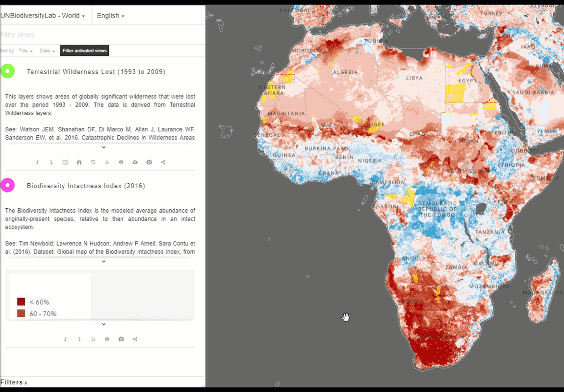Open sliders settings for Terrestrial Wilderness Lost

[107, 162]
